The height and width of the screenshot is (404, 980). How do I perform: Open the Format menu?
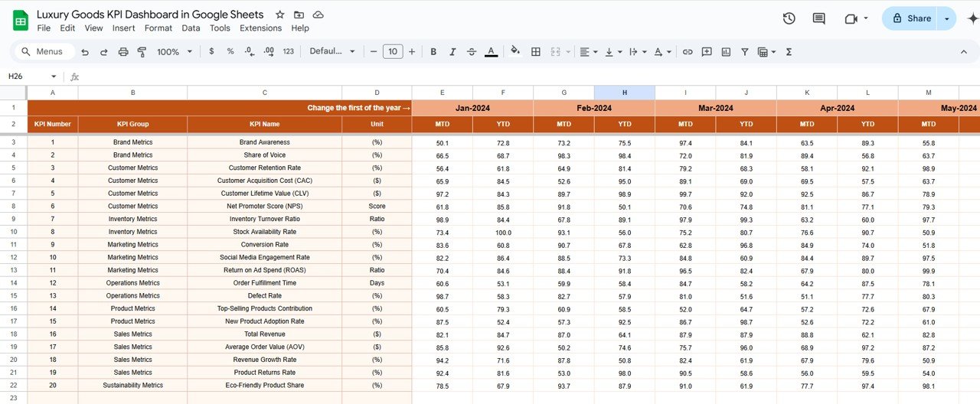click(158, 28)
